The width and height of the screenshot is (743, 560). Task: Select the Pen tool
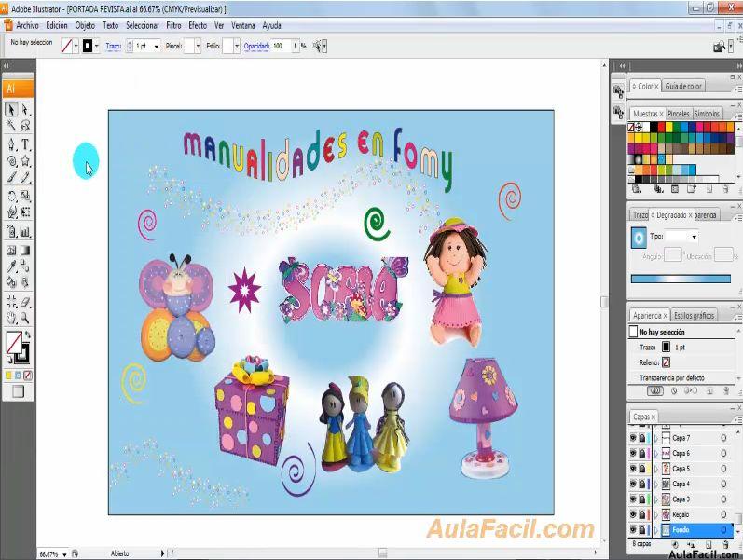coord(11,144)
